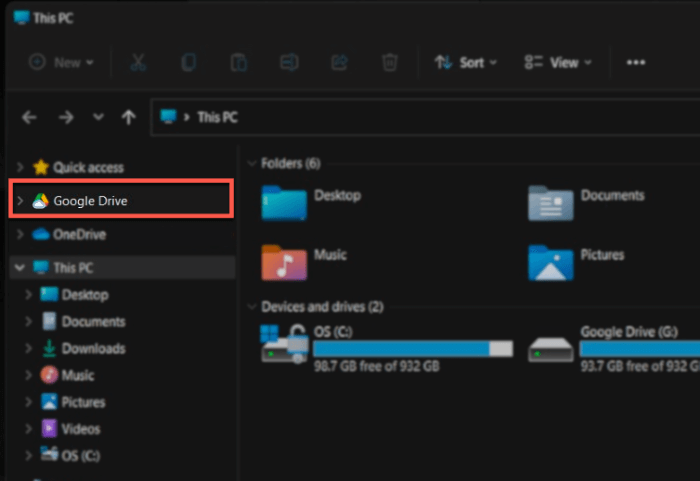Expand Music node in sidebar
700x481 pixels.
pos(29,375)
